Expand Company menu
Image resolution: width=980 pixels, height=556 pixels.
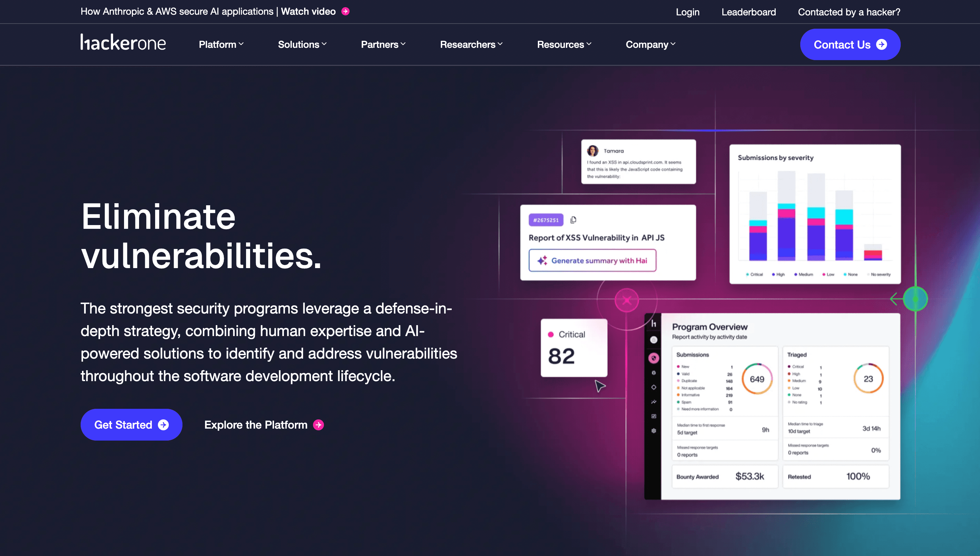tap(651, 44)
